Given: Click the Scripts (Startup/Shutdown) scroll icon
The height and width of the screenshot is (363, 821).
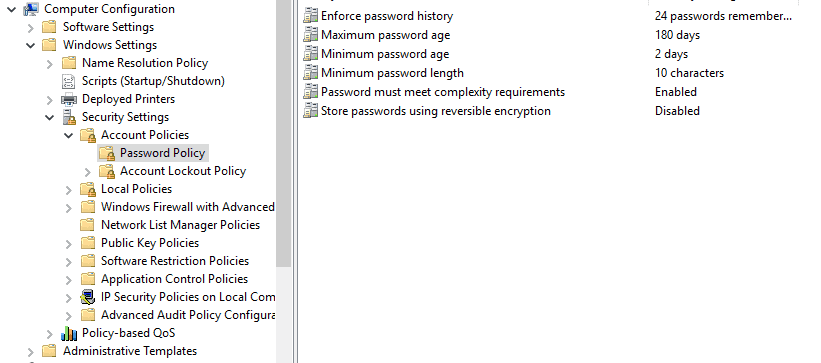Looking at the screenshot, I should pos(69,81).
